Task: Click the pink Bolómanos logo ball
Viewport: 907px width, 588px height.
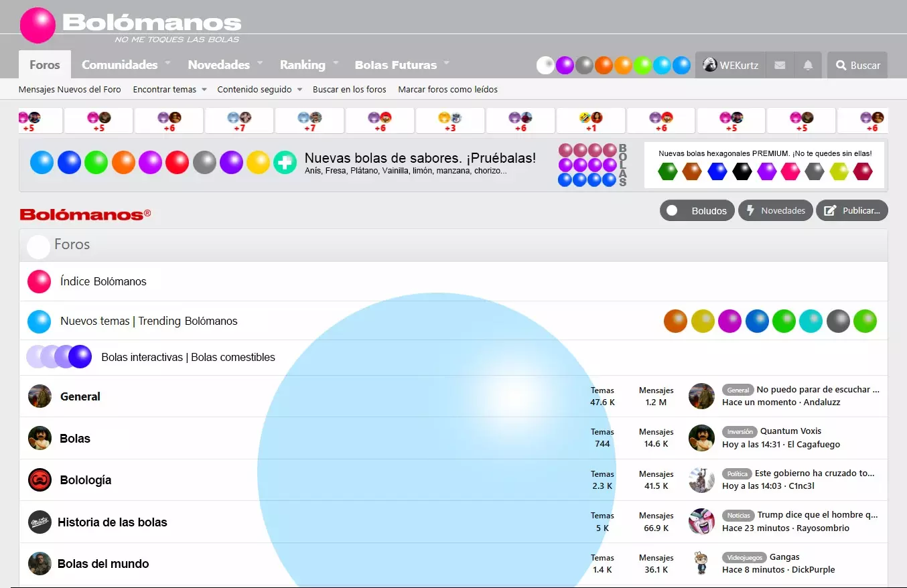Action: click(38, 25)
